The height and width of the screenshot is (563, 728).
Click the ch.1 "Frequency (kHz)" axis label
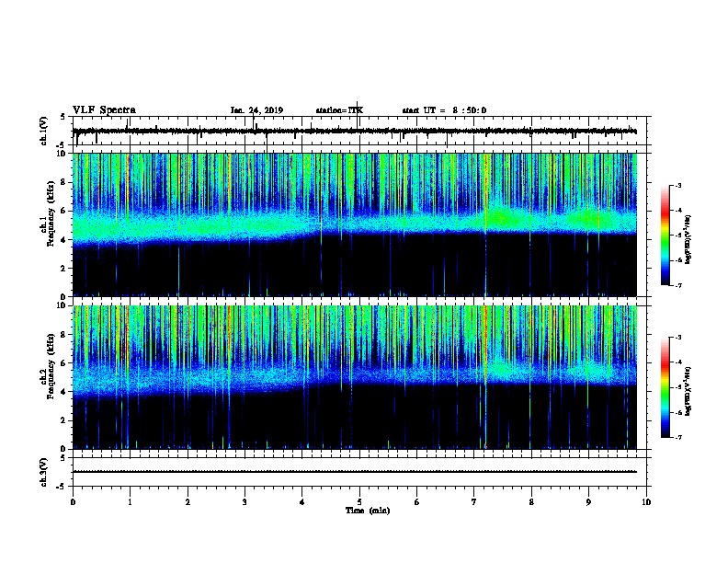pyautogui.click(x=51, y=213)
